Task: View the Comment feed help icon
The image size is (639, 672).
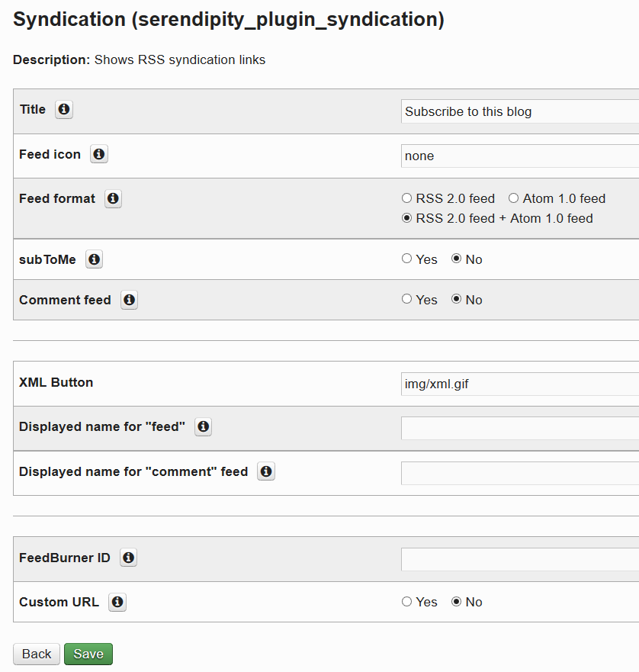Action: click(129, 300)
